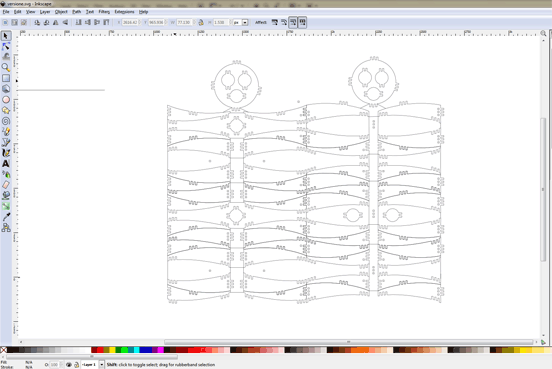Select the Pencil freehand tool
The height and width of the screenshot is (369, 552).
point(6,132)
